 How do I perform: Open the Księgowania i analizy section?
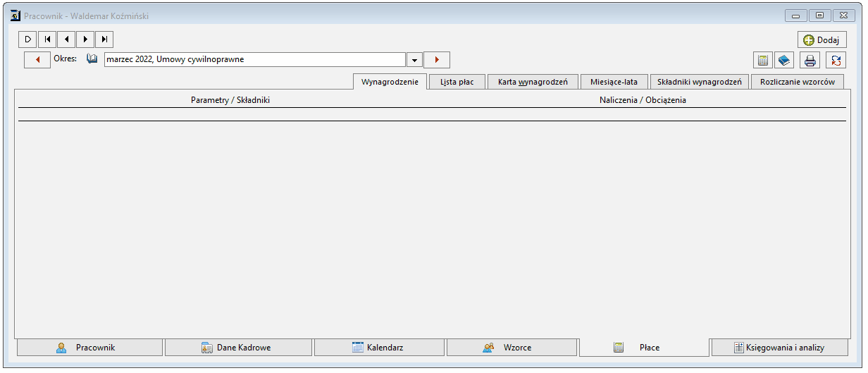point(780,348)
